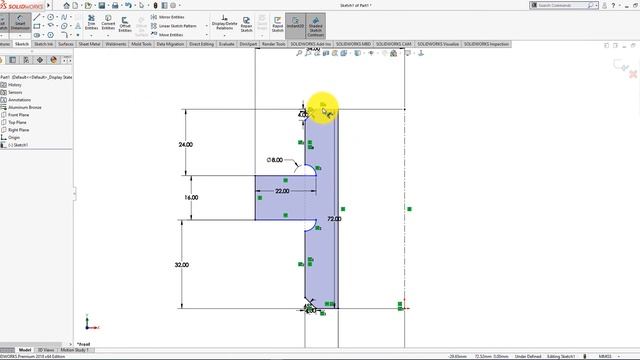The width and height of the screenshot is (640, 360).
Task: Open the Convert Entities dropdown arrow
Action: tap(108, 36)
